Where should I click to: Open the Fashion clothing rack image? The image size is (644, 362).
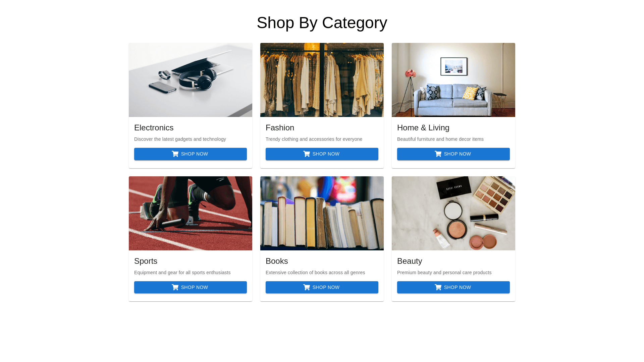point(322,80)
